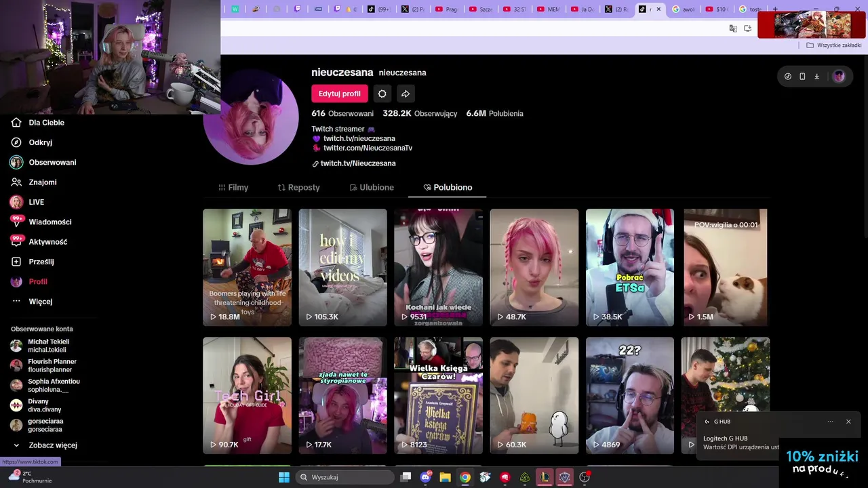The width and height of the screenshot is (868, 488).
Task: Click the 6.6M Polubienia count
Action: coord(494,113)
